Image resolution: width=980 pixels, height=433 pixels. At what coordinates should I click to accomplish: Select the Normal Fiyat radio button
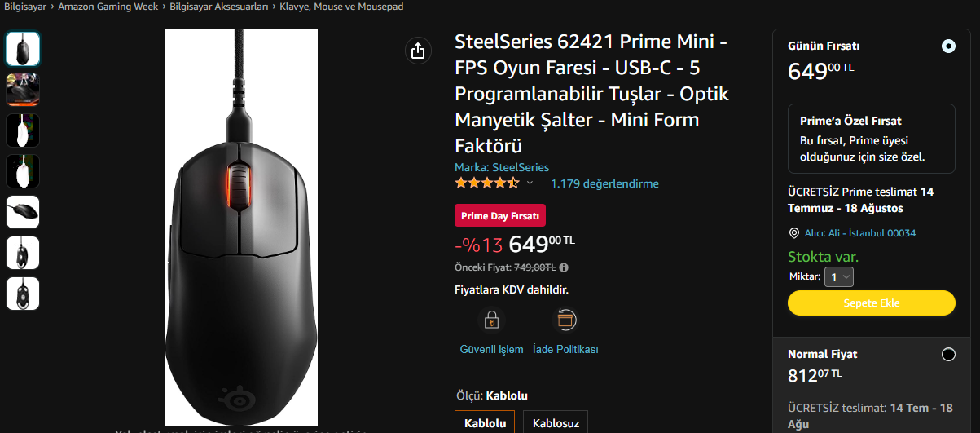(x=948, y=355)
